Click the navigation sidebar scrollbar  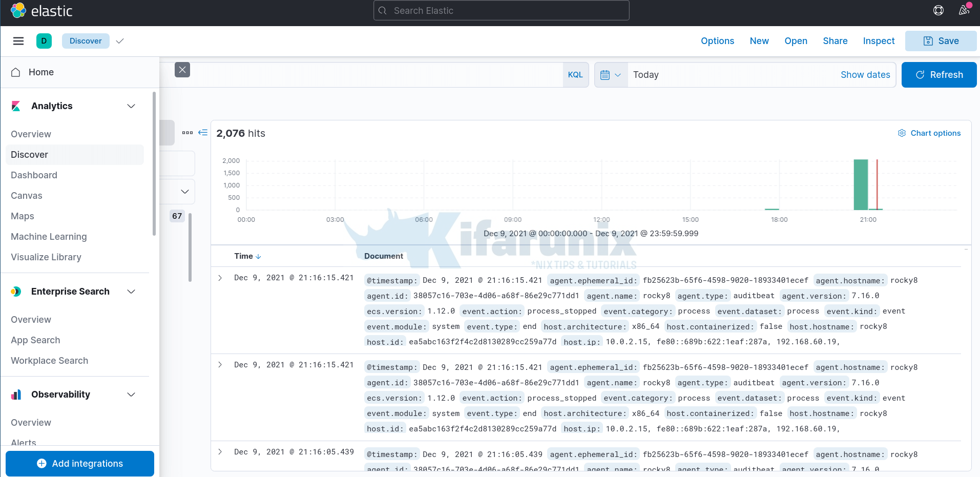point(154,164)
